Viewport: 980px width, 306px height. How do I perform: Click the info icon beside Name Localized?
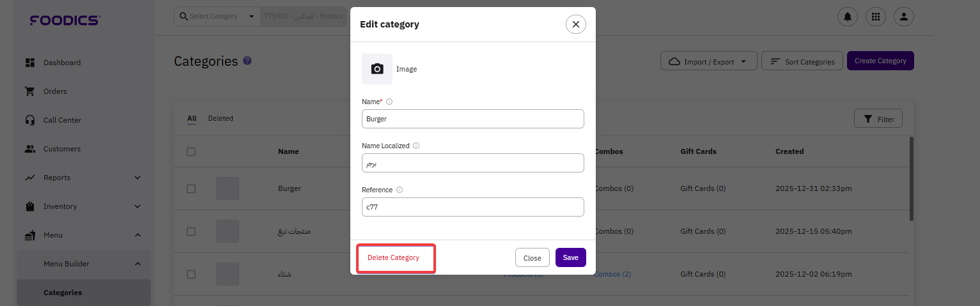[416, 146]
